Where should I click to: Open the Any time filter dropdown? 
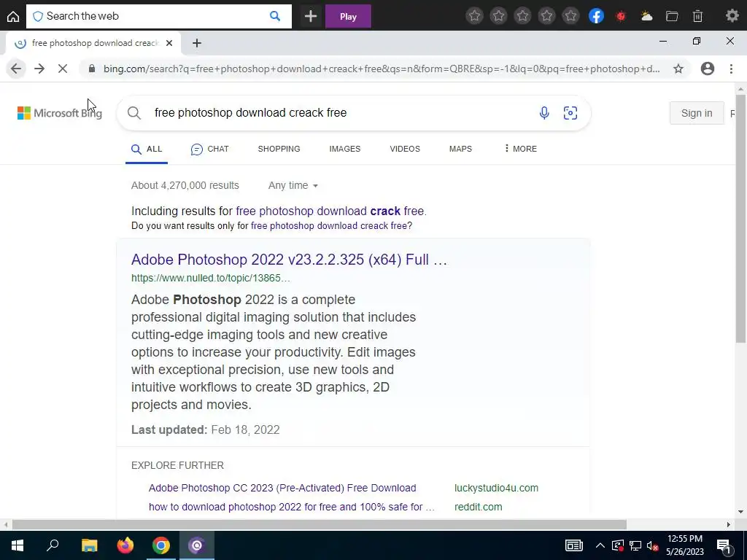tap(293, 186)
